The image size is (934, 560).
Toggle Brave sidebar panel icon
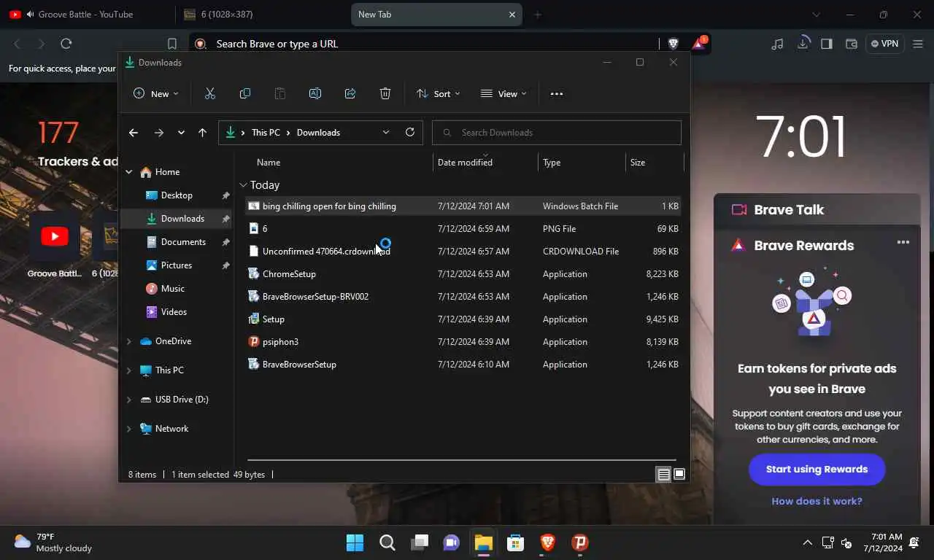(827, 44)
